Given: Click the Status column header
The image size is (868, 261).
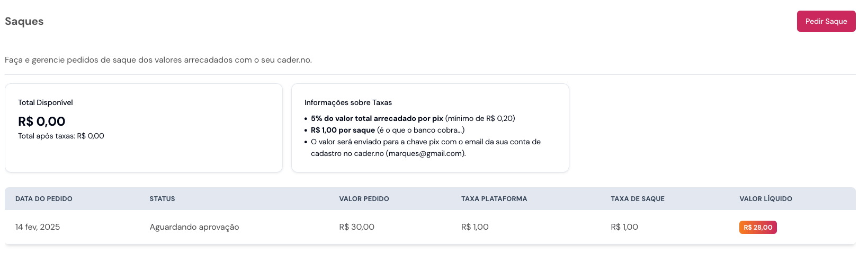Looking at the screenshot, I should pos(162,199).
